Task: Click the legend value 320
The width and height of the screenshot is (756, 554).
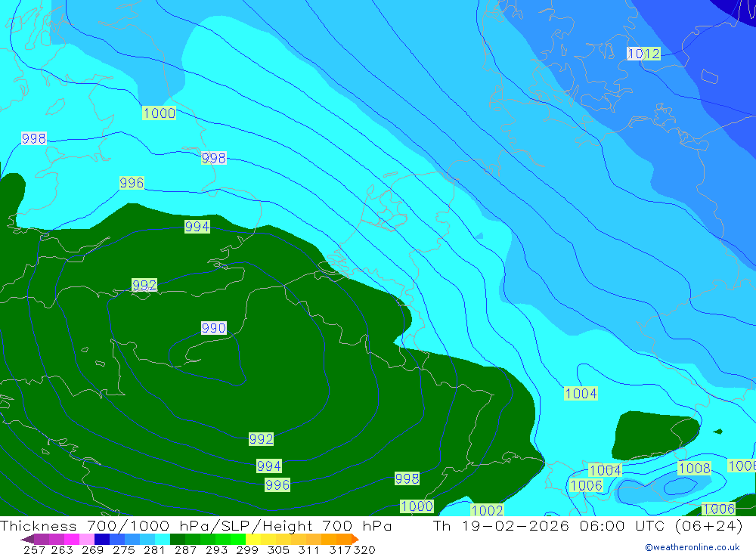Action: click(x=364, y=550)
